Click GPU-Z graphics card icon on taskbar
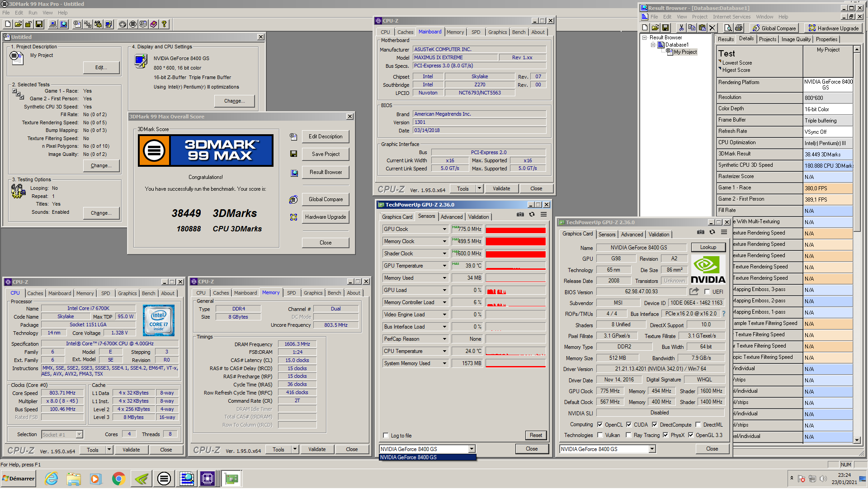Viewport: 868px width, 489px height. click(x=231, y=479)
